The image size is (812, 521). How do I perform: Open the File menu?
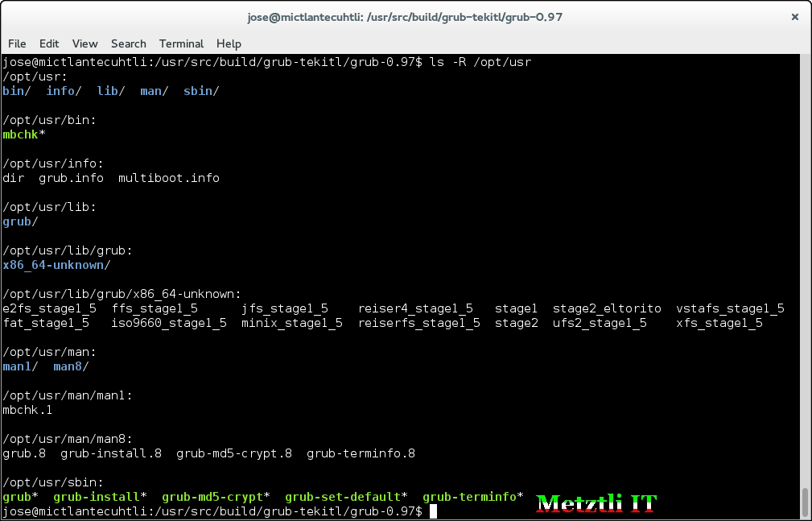coord(17,43)
